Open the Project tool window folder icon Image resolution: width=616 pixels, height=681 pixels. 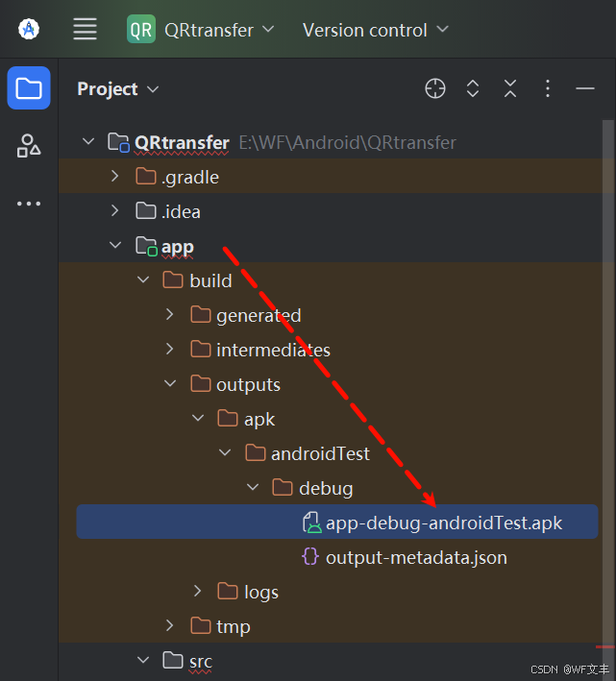(29, 89)
